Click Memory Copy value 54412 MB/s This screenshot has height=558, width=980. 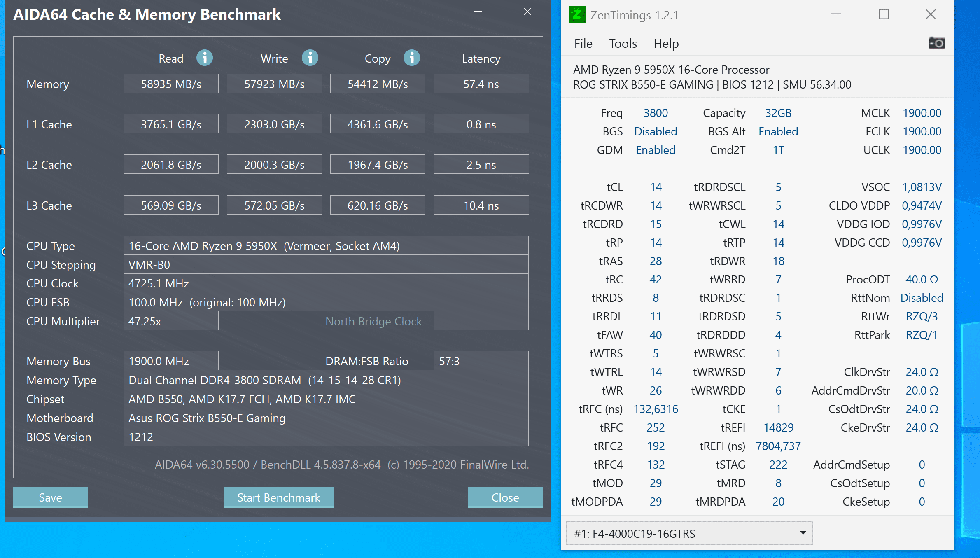pos(378,84)
